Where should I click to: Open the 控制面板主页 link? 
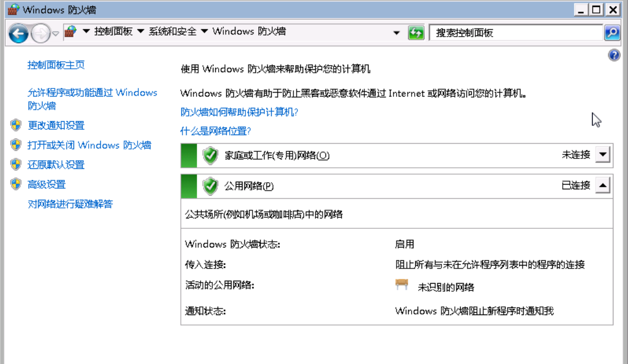56,65
